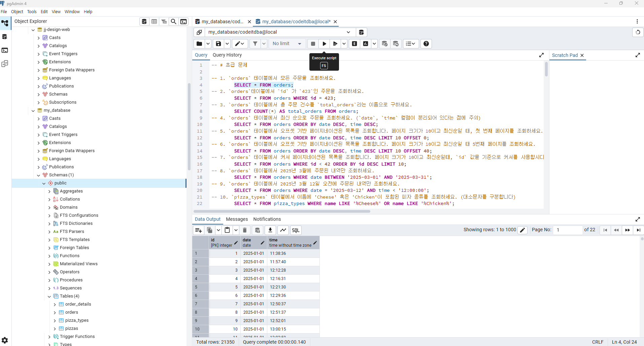
Task: Open the No limit rows dropdown
Action: click(287, 44)
